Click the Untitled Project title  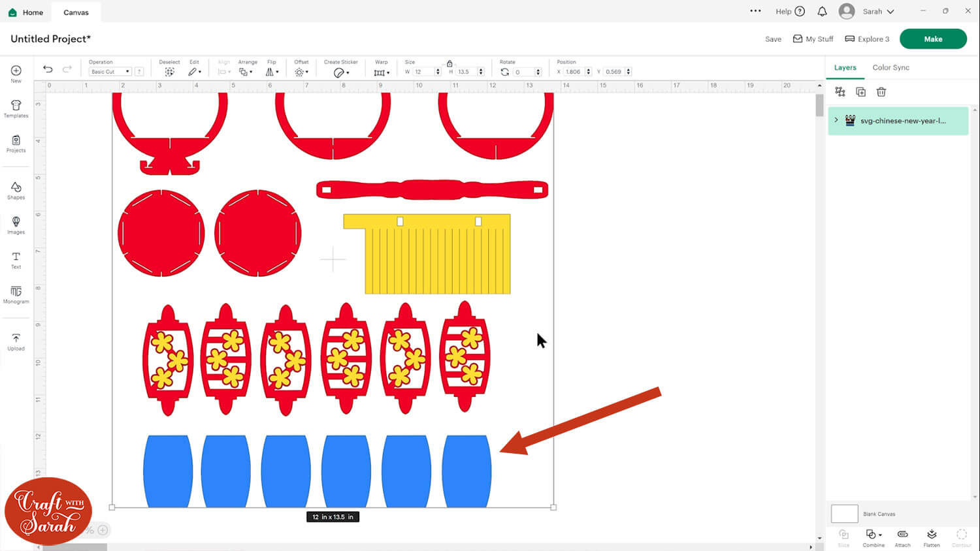pyautogui.click(x=51, y=39)
